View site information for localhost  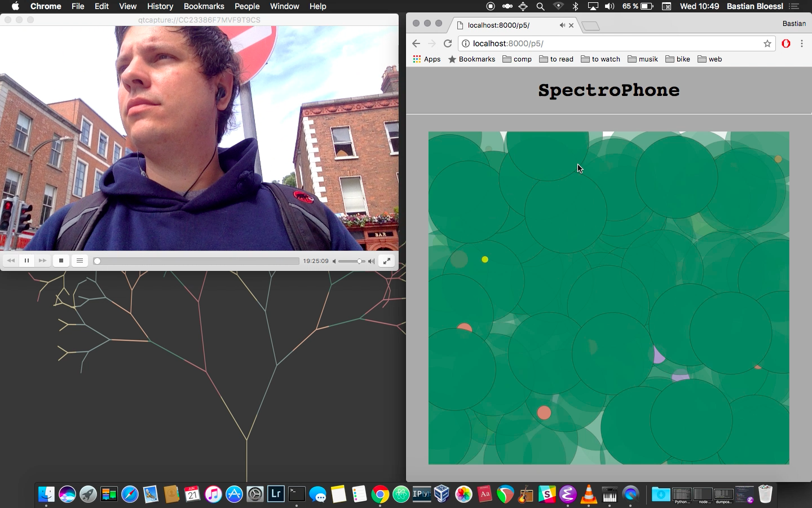(466, 43)
